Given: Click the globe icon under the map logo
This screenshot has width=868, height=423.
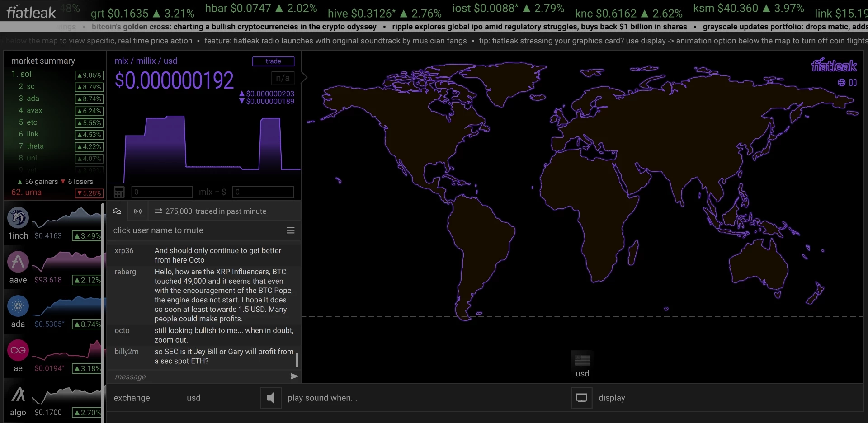Looking at the screenshot, I should [841, 83].
